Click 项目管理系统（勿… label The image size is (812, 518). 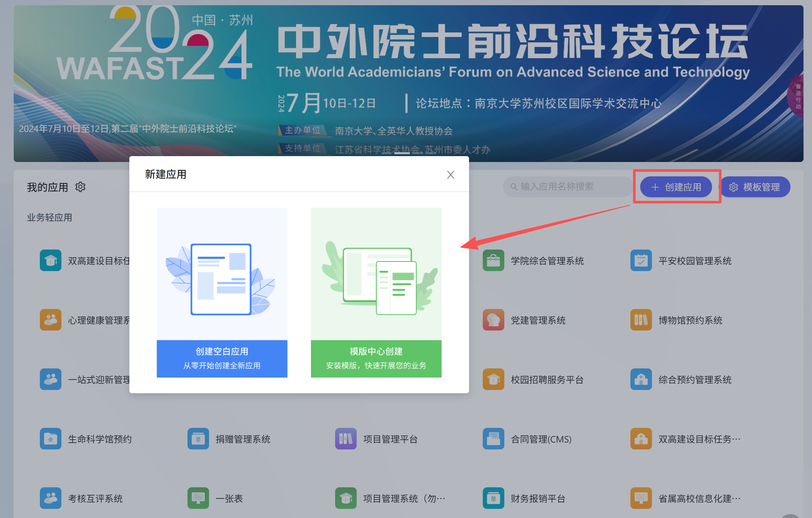[x=404, y=498]
